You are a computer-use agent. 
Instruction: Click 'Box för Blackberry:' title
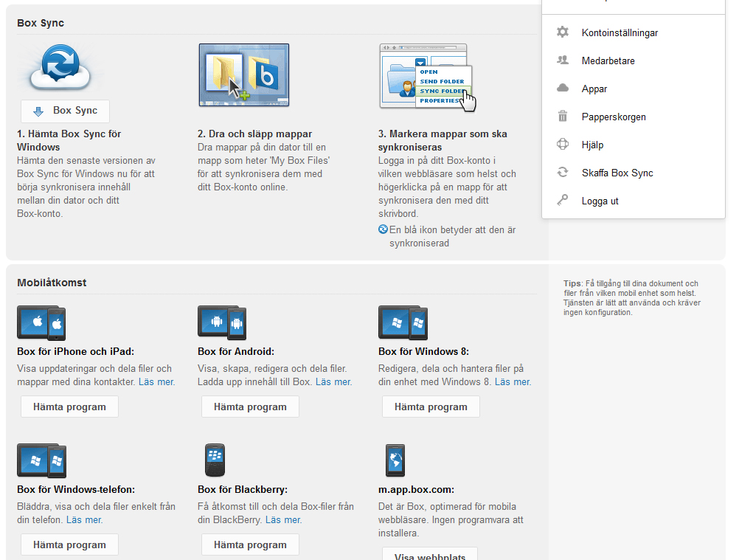point(242,490)
